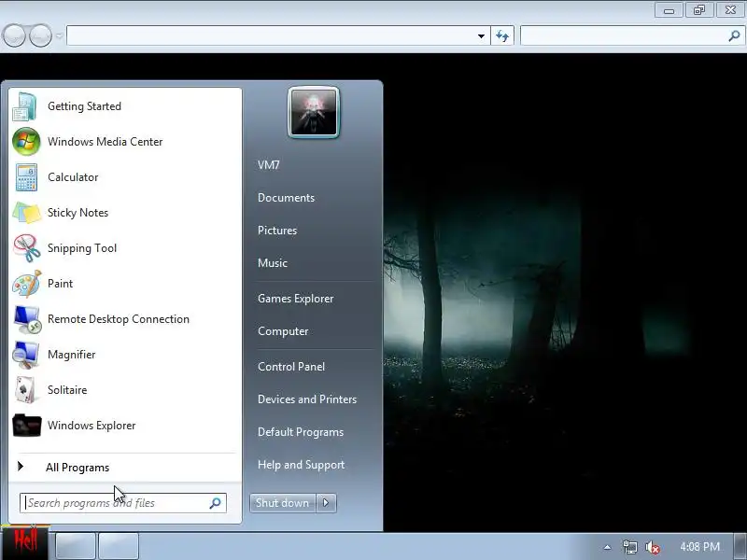Restore down the outer window
The height and width of the screenshot is (560, 747).
click(698, 10)
